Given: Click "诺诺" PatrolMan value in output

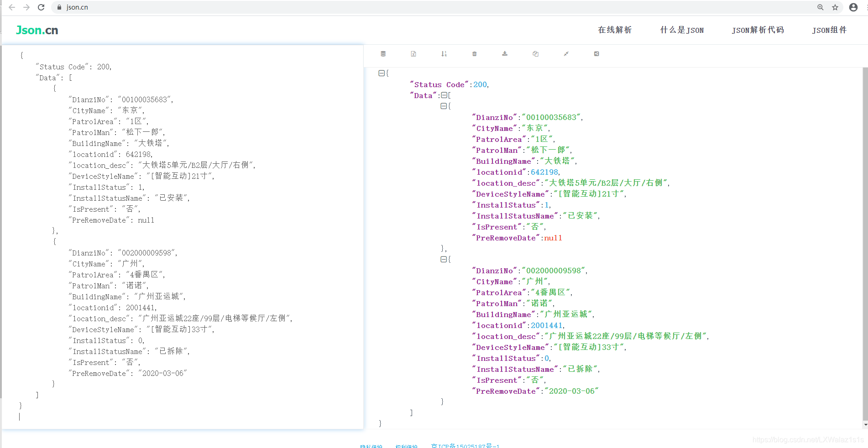Looking at the screenshot, I should (x=539, y=303).
